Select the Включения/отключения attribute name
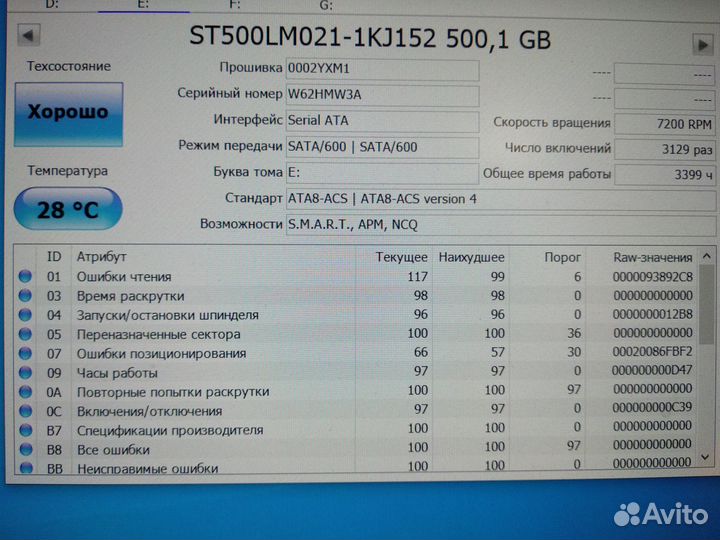 pyautogui.click(x=150, y=411)
